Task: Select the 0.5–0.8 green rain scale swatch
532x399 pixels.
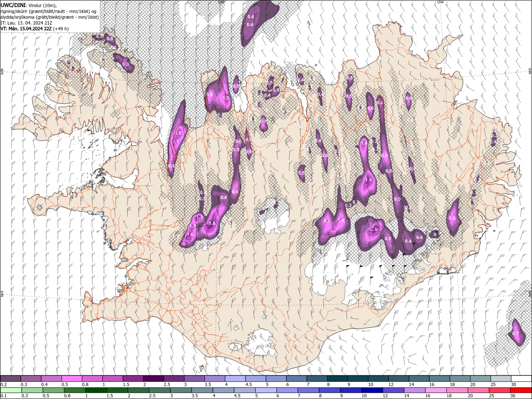Action: 53,390
